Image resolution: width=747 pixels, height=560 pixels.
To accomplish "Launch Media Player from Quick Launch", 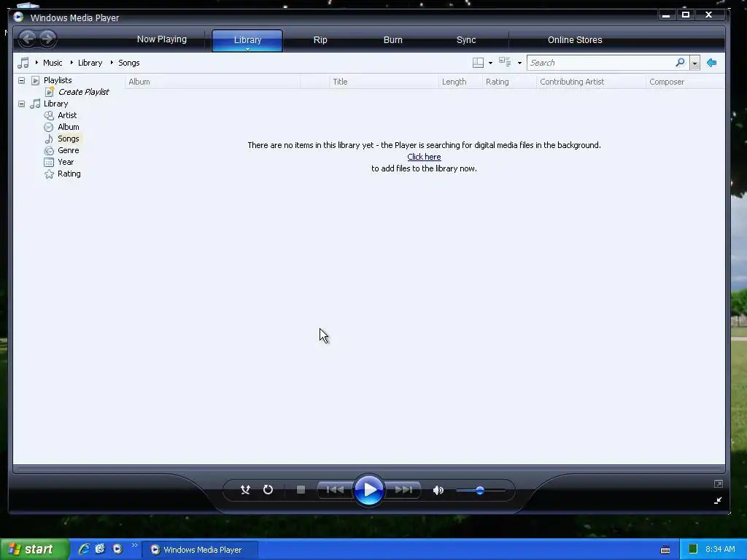I will tap(117, 549).
